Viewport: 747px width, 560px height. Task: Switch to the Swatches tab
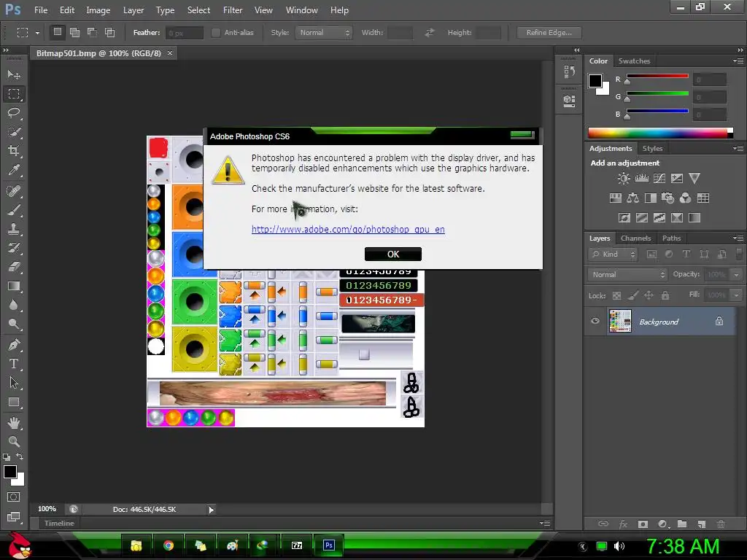[x=634, y=61]
